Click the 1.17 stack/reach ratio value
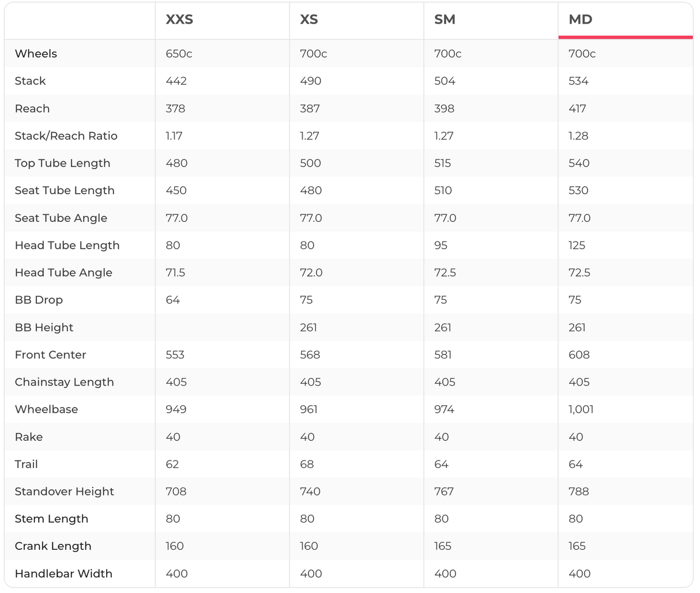The image size is (700, 593). pyautogui.click(x=174, y=136)
